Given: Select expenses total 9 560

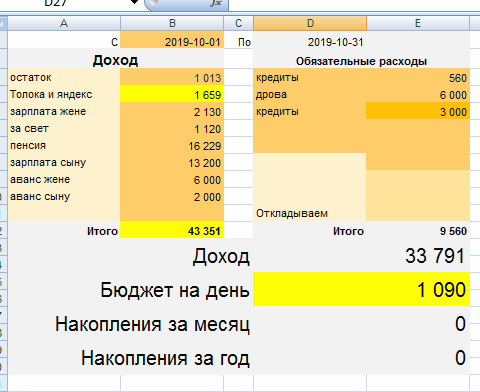Looking at the screenshot, I should [418, 230].
